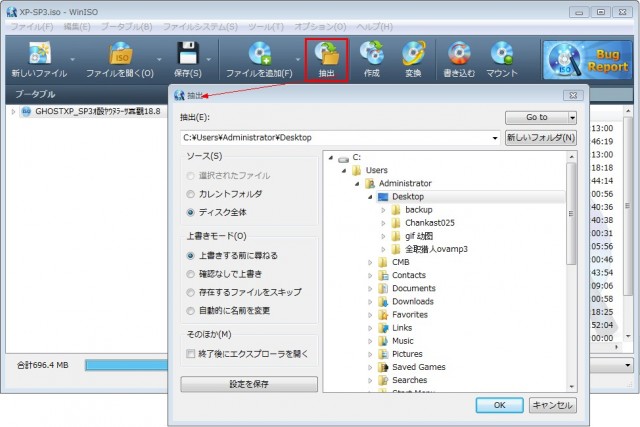
Task: Click the Cancel (キャンセル) button
Action: [x=553, y=405]
